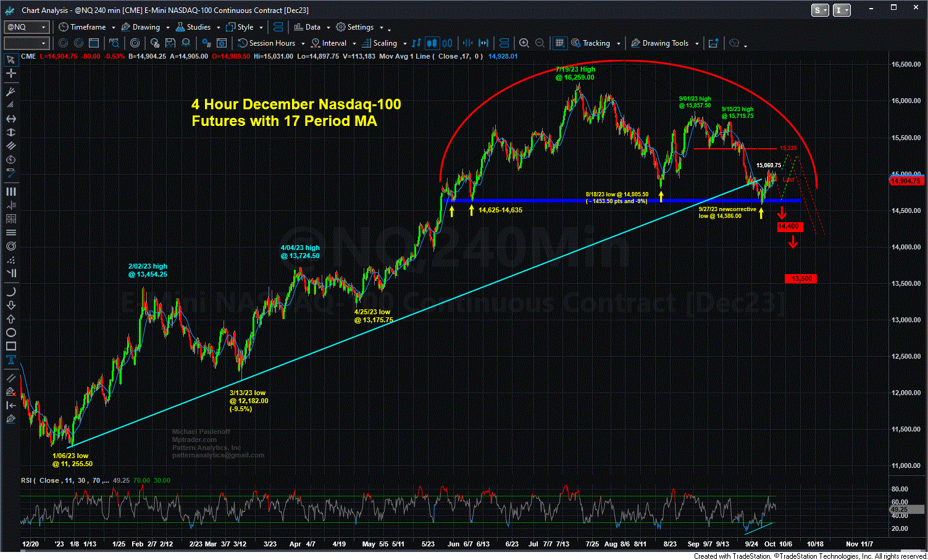
Task: Open the Settings menu
Action: coord(355,27)
